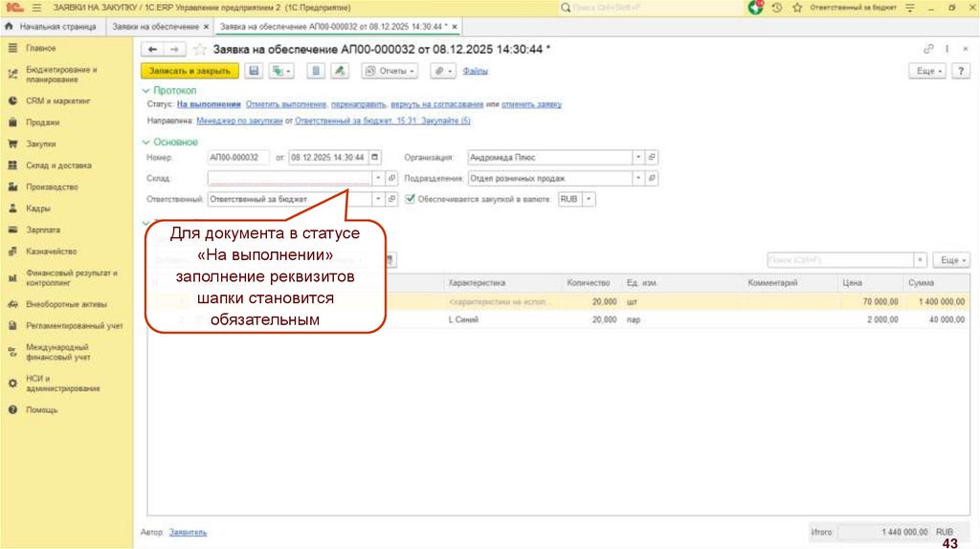Expand the Склад dropdown list
Viewport: 980px width, 549px height.
(x=378, y=179)
